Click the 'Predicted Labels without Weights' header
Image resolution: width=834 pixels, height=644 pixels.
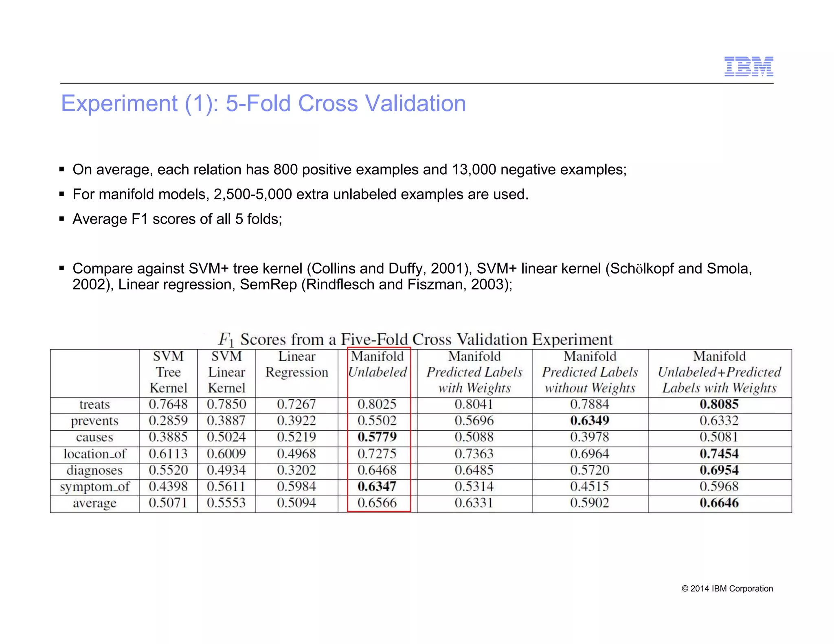pyautogui.click(x=590, y=372)
